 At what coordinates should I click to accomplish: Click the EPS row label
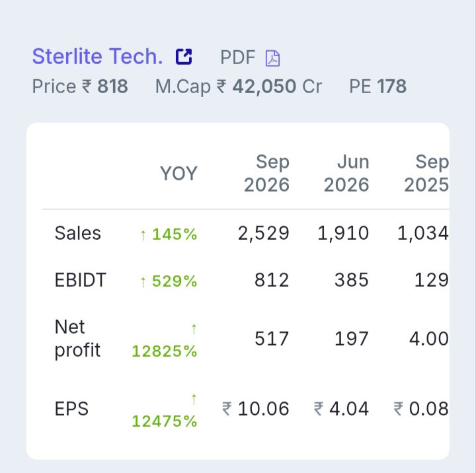pyautogui.click(x=71, y=409)
